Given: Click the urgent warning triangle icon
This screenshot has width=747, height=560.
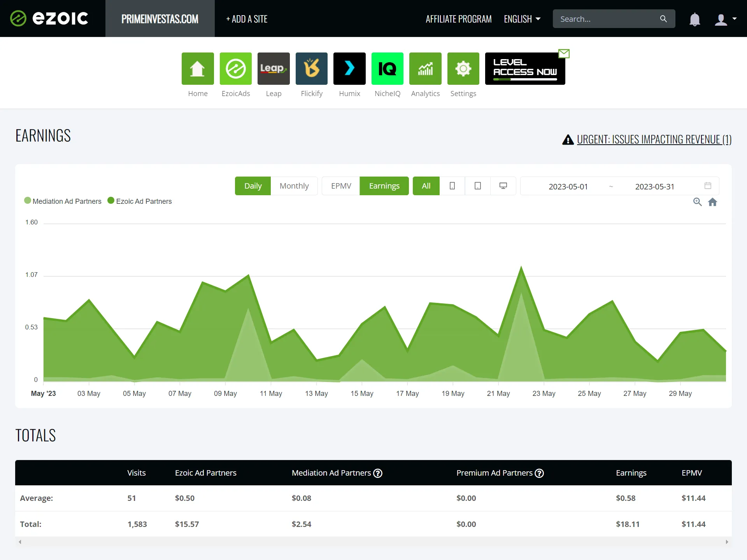Looking at the screenshot, I should pyautogui.click(x=568, y=140).
